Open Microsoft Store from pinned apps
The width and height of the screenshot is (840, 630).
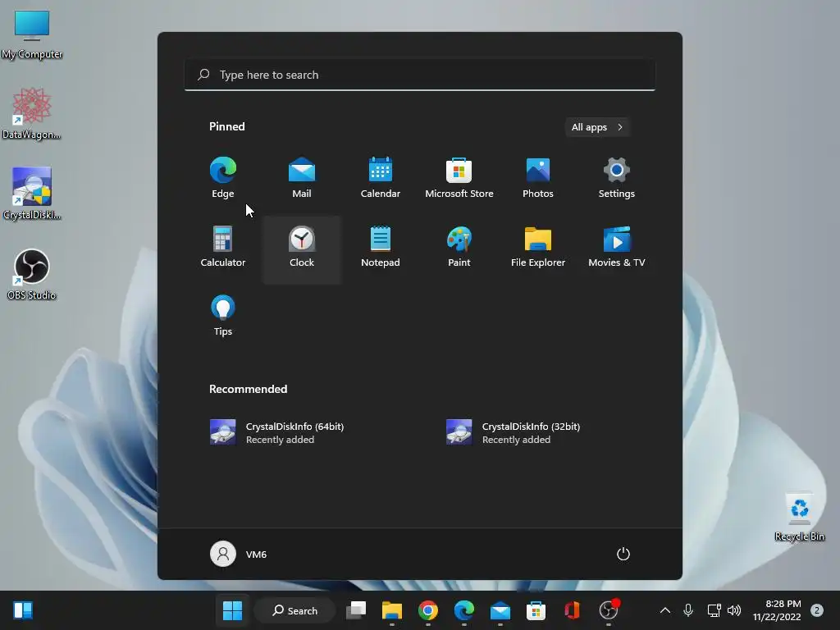point(459,178)
